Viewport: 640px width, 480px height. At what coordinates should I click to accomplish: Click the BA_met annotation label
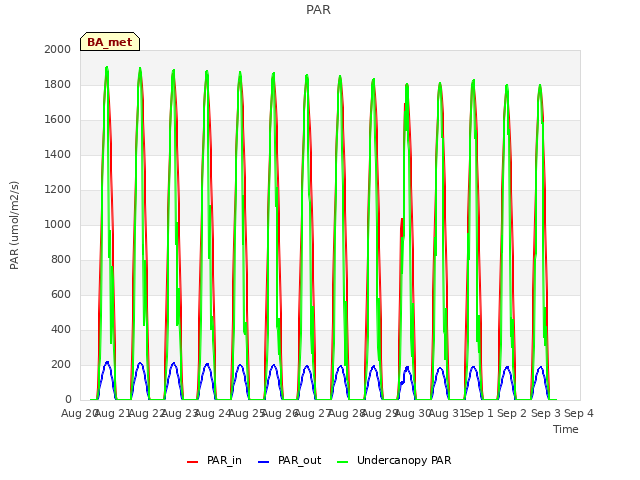[110, 42]
